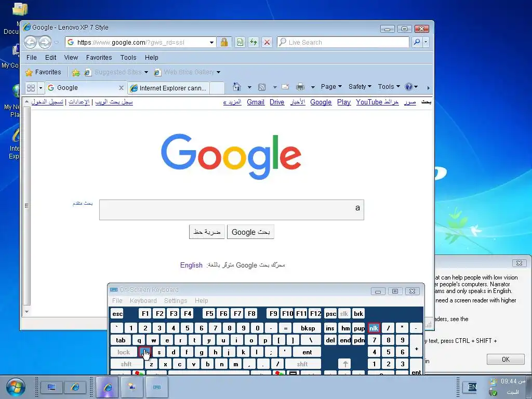Open Start menu Windows orb
This screenshot has height=399, width=532.
pos(16,387)
